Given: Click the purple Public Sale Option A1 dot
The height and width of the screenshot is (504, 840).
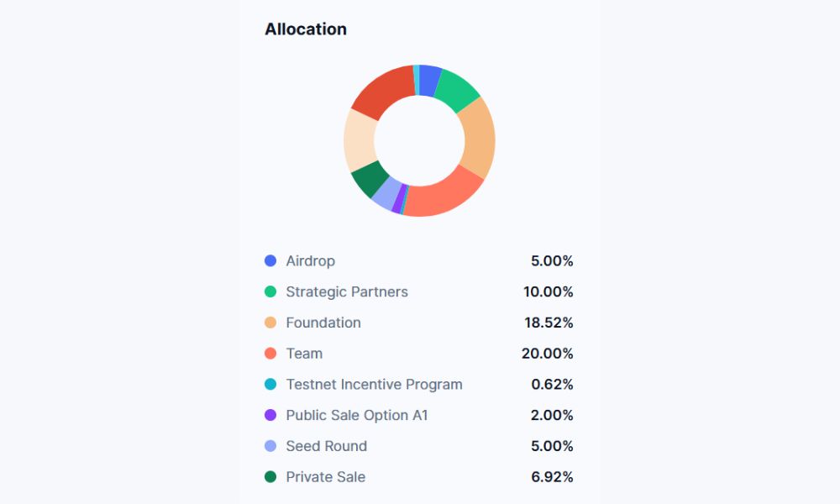Looking at the screenshot, I should 270,415.
